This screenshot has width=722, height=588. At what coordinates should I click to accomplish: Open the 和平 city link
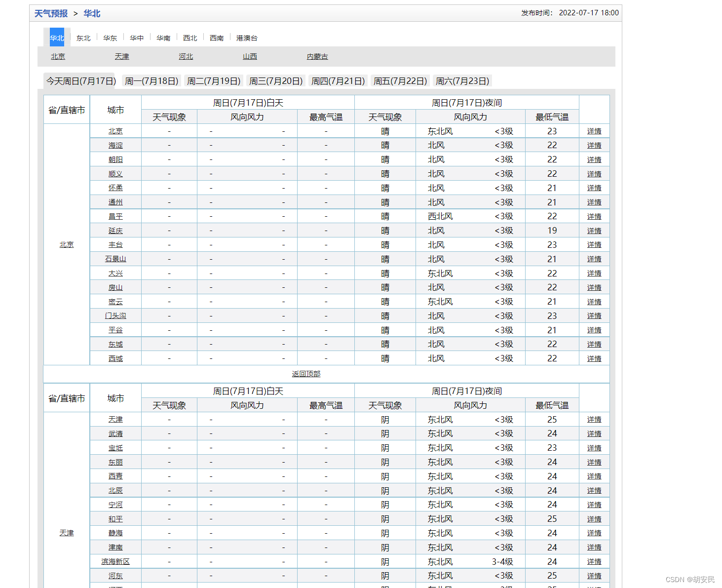click(x=115, y=519)
